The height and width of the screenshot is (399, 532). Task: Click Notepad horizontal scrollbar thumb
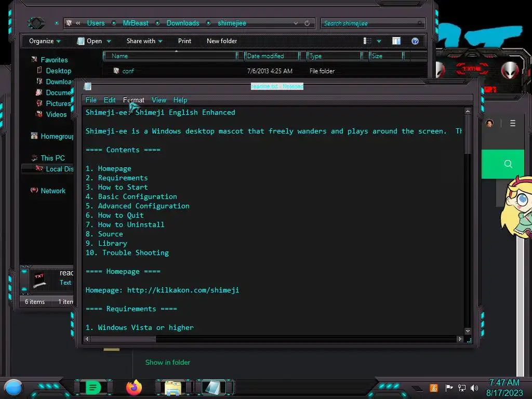pyautogui.click(x=123, y=339)
